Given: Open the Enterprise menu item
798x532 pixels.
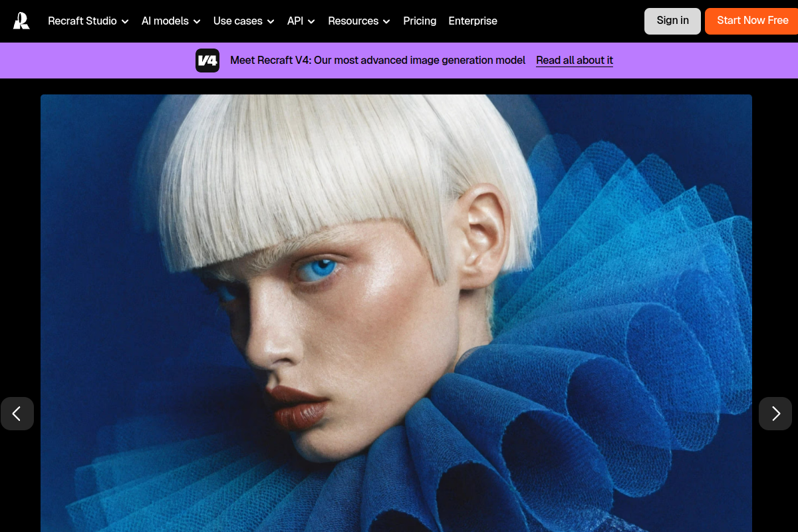Looking at the screenshot, I should click(x=473, y=21).
